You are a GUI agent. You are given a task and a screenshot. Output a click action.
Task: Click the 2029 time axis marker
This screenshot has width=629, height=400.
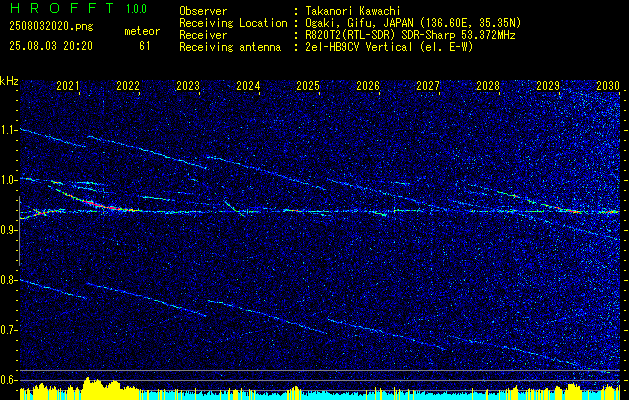tap(548, 85)
